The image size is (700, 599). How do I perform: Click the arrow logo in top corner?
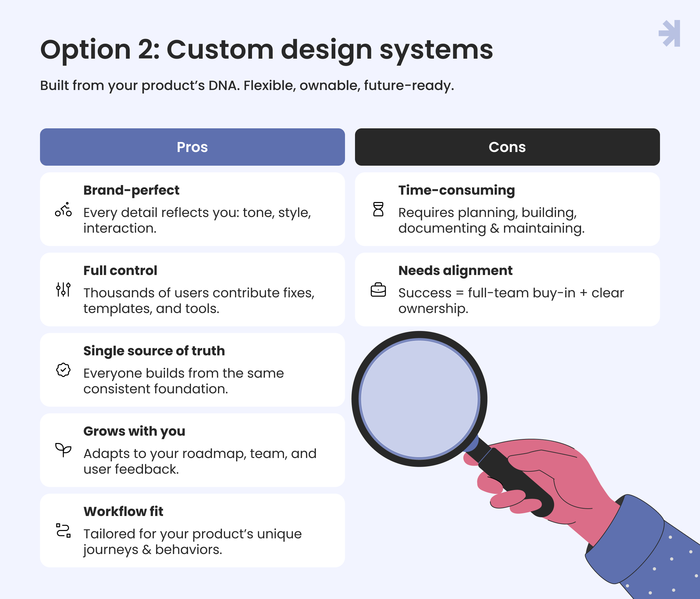pyautogui.click(x=669, y=33)
